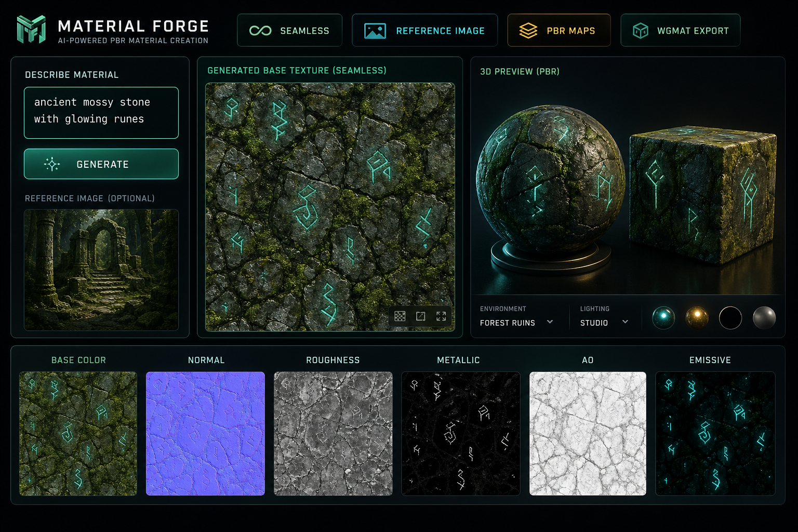Click the "3D PREVIEW (PBR)" heading
The width and height of the screenshot is (798, 532).
point(520,72)
